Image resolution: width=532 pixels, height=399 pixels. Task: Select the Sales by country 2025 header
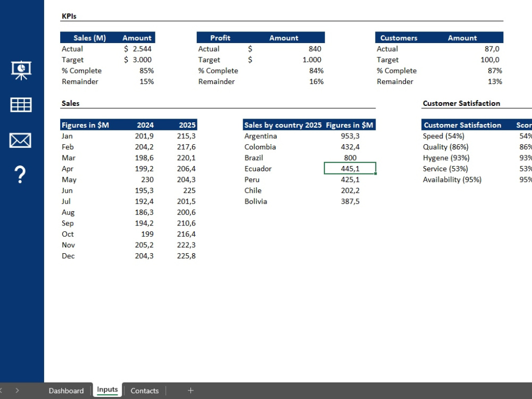[x=283, y=125]
